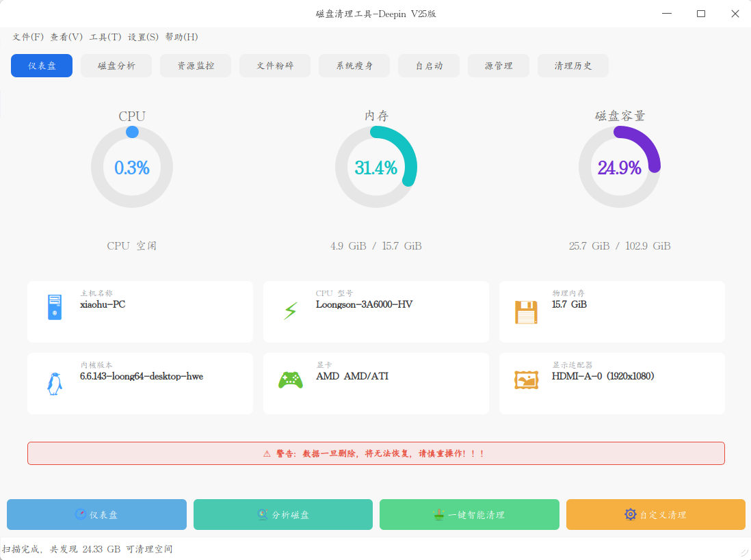Click the window resize grip at bottom-right corner
Image resolution: width=751 pixels, height=560 pixels.
(745, 554)
